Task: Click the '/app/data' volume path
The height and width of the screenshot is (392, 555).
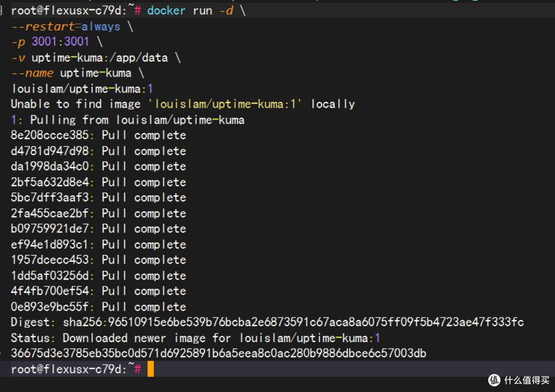Action: 138,58
